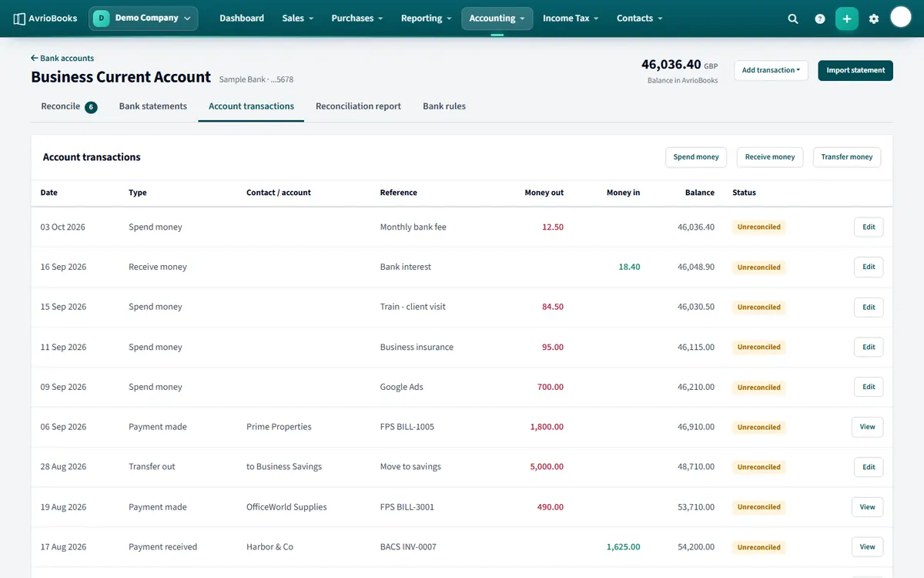Click the Prime Properties contact
924x578 pixels.
click(x=279, y=427)
